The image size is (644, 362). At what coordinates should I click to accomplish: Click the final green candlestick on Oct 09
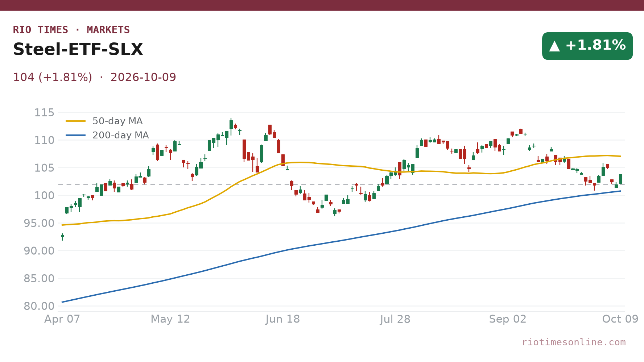pos(620,179)
